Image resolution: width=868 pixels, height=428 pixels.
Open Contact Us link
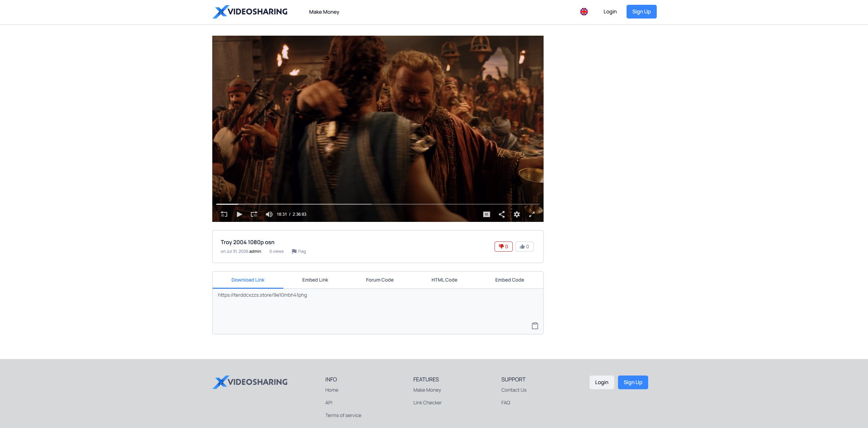[x=514, y=390]
